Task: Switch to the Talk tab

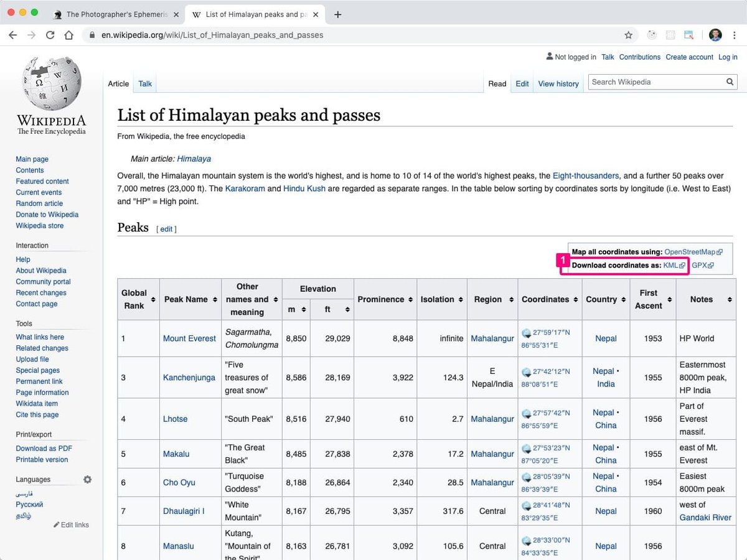Action: (x=145, y=83)
